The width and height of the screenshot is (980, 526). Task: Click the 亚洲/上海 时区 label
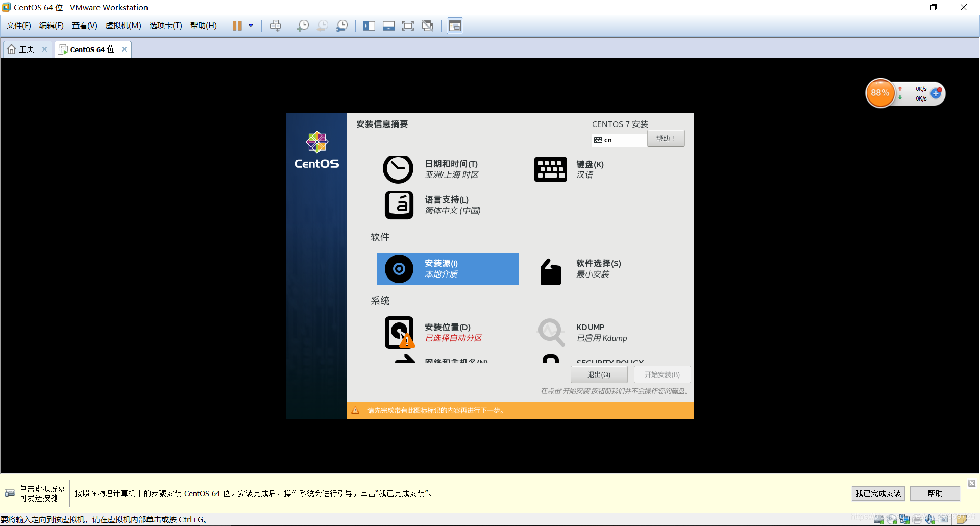click(x=452, y=175)
